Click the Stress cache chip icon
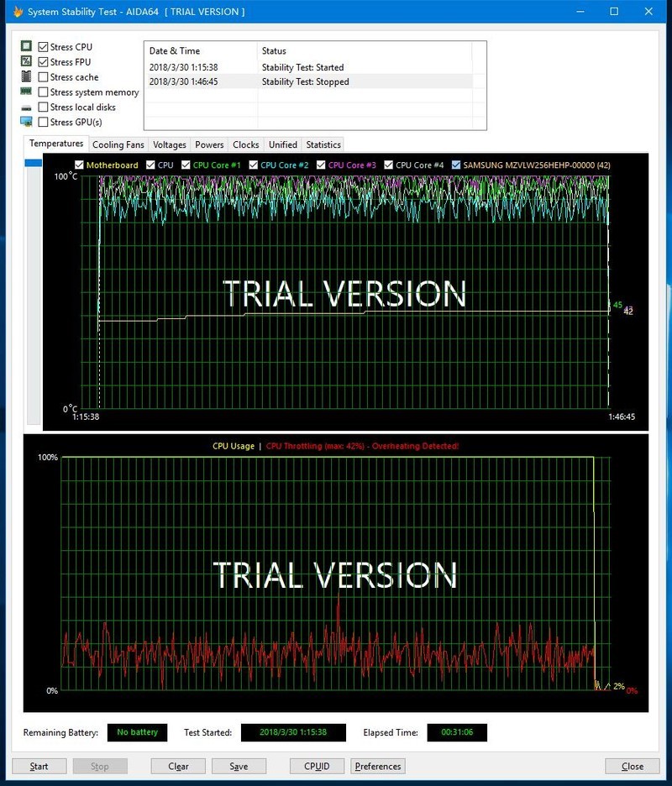This screenshot has width=672, height=786. (25, 76)
